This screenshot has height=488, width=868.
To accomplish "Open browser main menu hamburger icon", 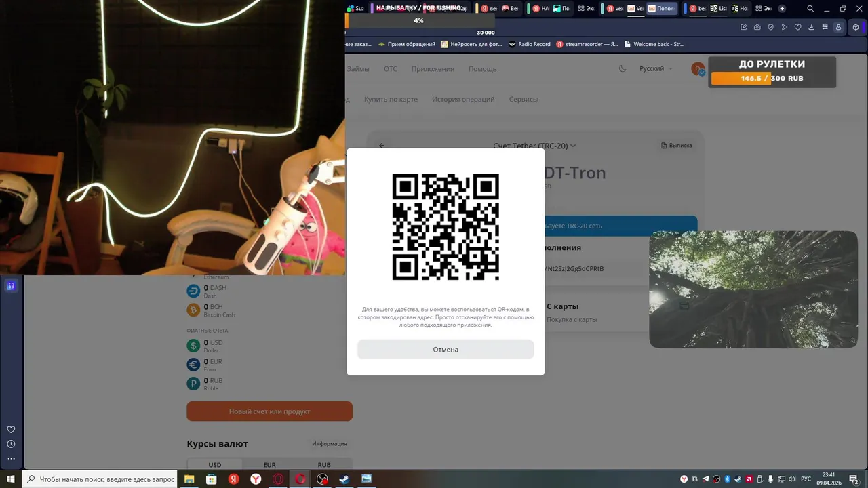I will 825,27.
